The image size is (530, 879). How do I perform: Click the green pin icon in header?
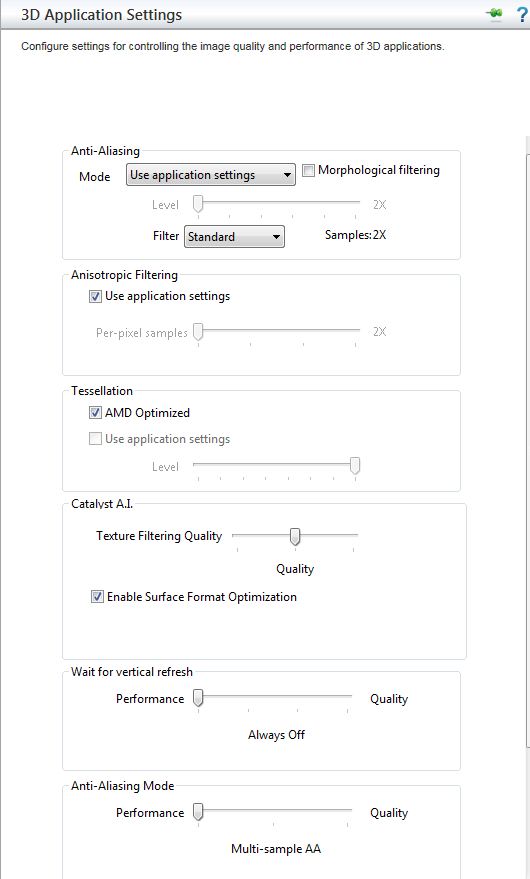tap(495, 15)
